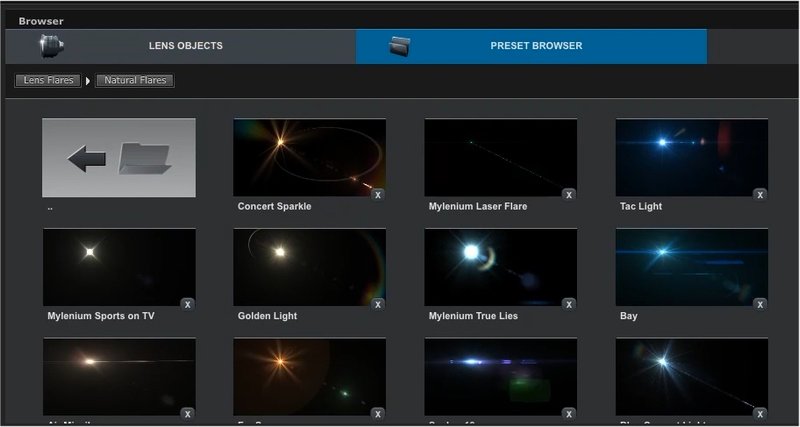Click X on horizontal warm streak flare thumbnail

[x=187, y=414]
